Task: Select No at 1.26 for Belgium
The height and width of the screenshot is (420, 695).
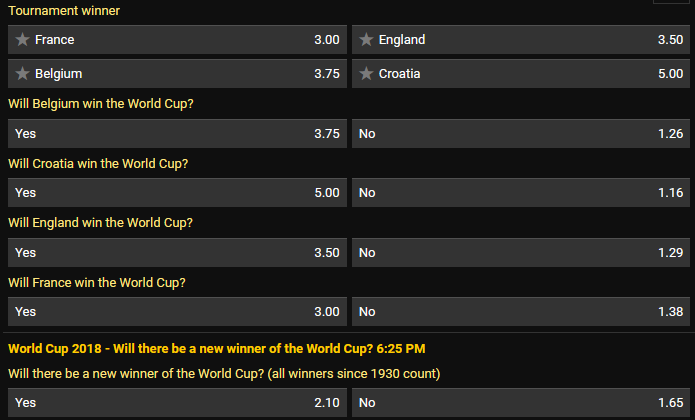Action: (521, 133)
